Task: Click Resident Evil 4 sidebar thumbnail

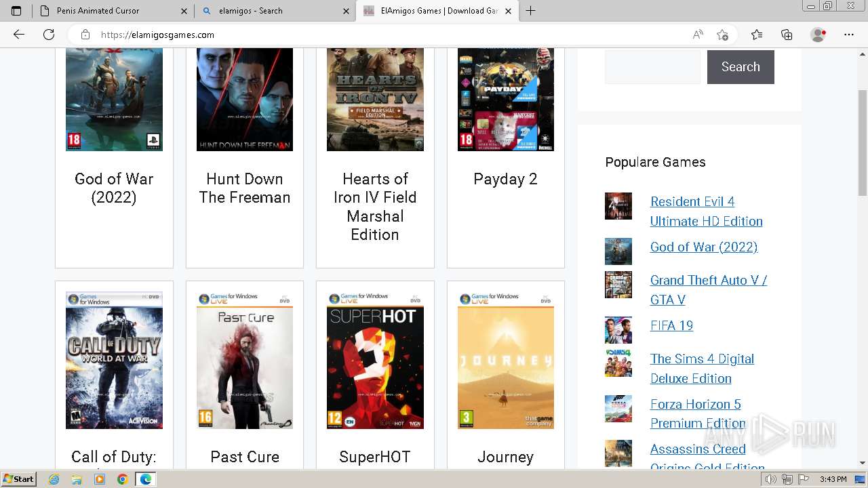Action: pyautogui.click(x=618, y=206)
